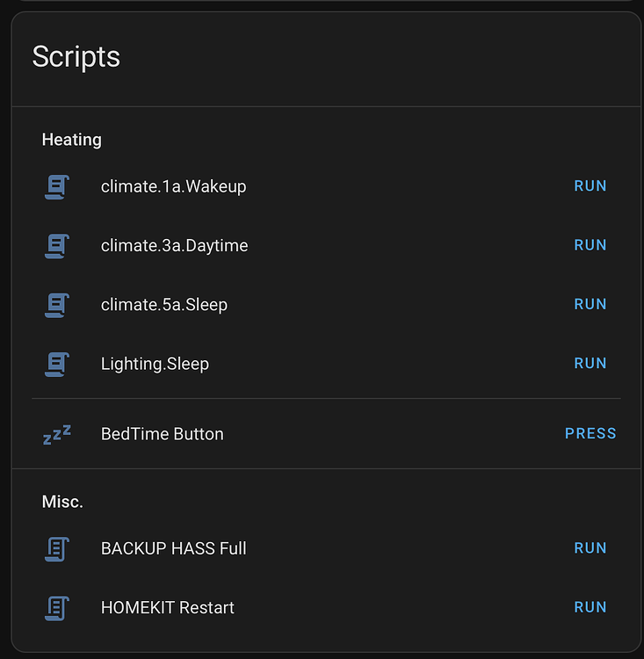
Task: Open the climate.3a.Daytime entity name
Action: pyautogui.click(x=174, y=246)
